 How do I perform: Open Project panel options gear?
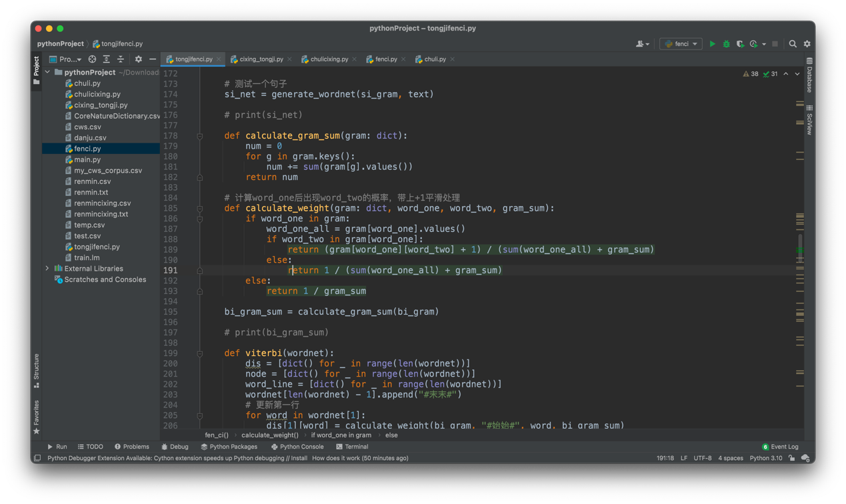(x=138, y=59)
